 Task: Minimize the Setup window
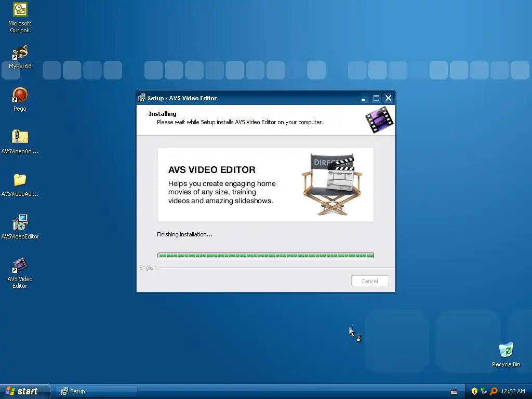pos(363,98)
